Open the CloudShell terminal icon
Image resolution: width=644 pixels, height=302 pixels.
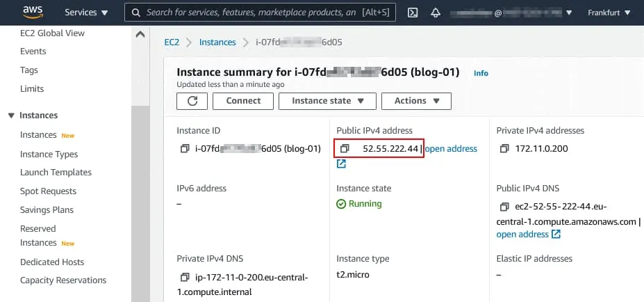pyautogui.click(x=412, y=13)
